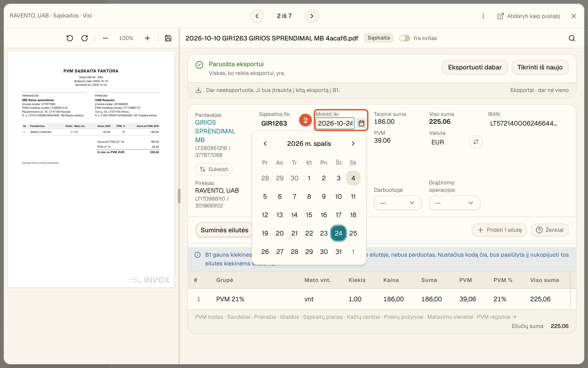
Task: Open the three-dot more options menu
Action: click(483, 16)
